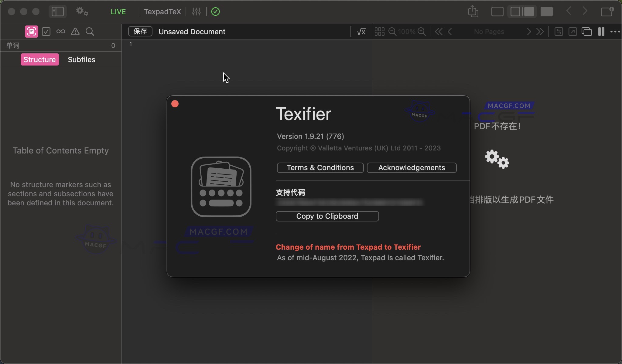Open PDF in external window via arrow icon
The image size is (622, 364).
(572, 32)
